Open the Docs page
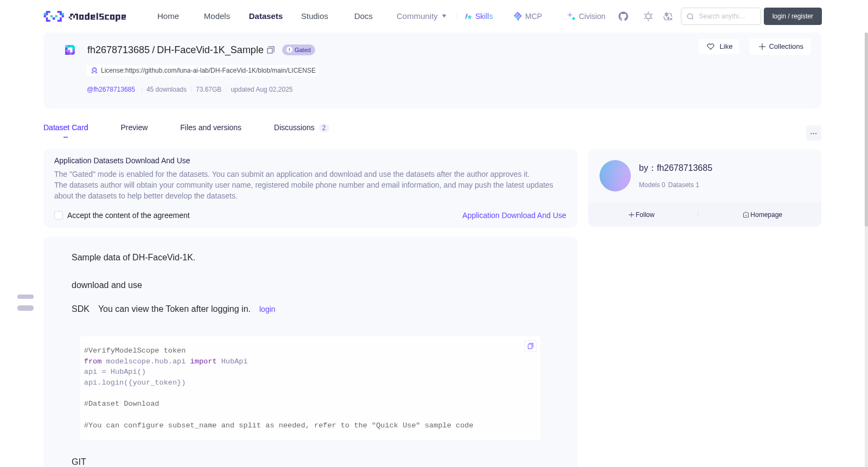This screenshot has height=467, width=868. coord(363,16)
